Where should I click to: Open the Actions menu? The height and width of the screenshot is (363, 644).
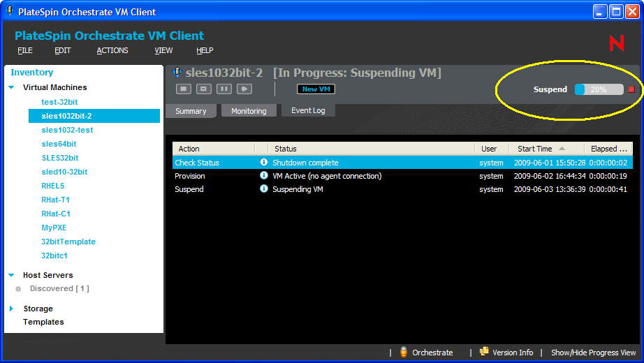coord(112,50)
